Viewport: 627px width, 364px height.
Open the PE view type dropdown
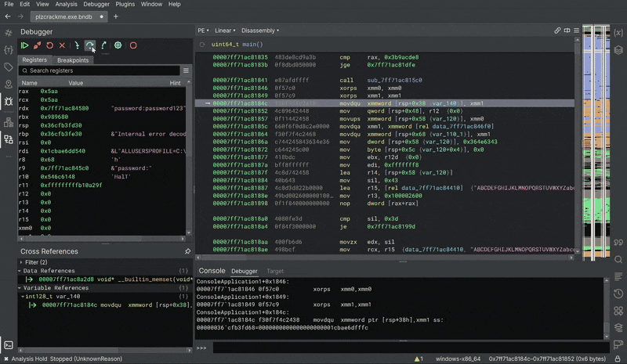tap(204, 31)
